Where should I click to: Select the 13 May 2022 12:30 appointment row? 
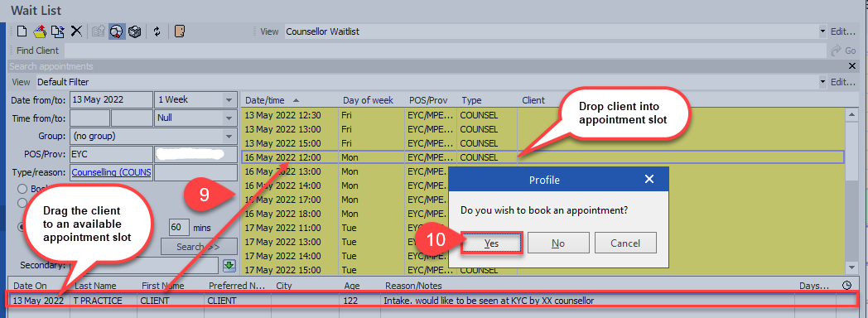[543, 115]
